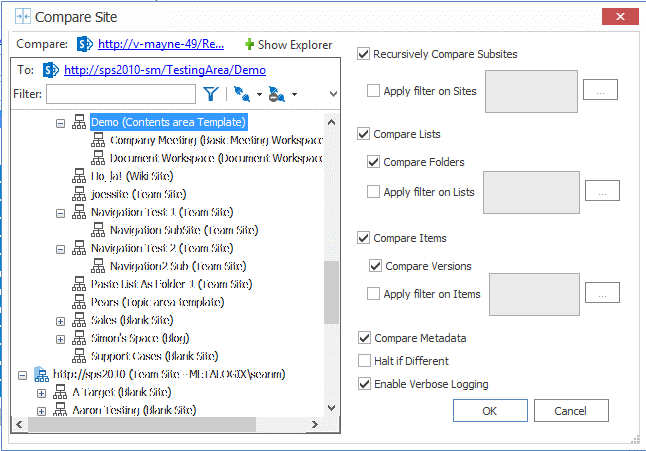The image size is (646, 451).
Task: Open the toolbar overflow chevron dropdown
Action: [333, 95]
